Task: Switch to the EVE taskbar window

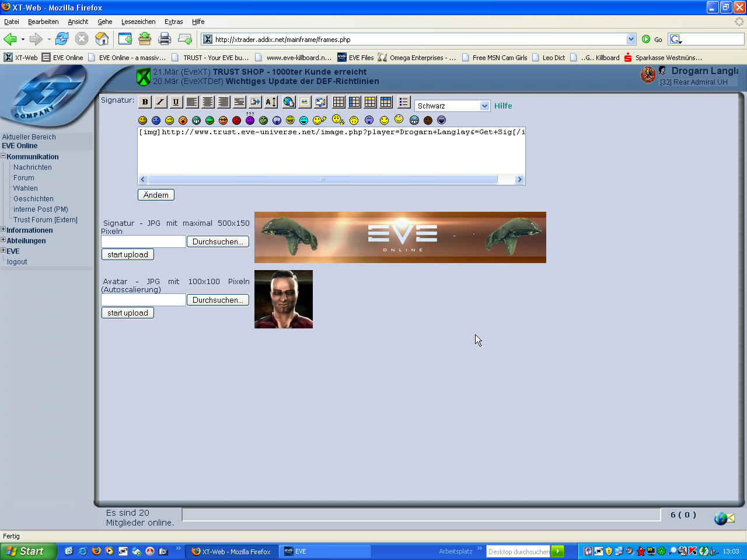Action: tap(326, 551)
